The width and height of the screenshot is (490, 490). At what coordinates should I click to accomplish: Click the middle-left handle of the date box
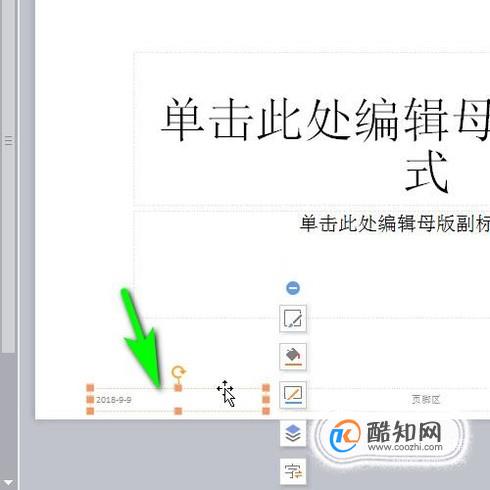[90, 399]
